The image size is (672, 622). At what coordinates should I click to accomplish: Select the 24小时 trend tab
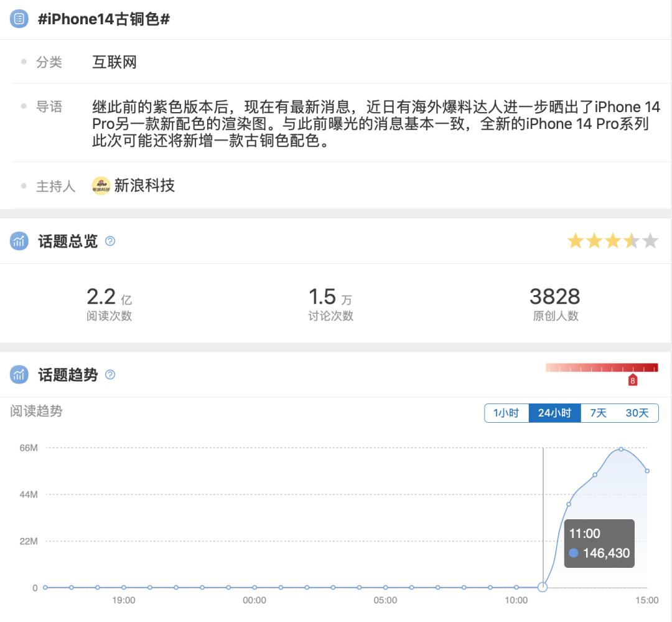pos(554,413)
